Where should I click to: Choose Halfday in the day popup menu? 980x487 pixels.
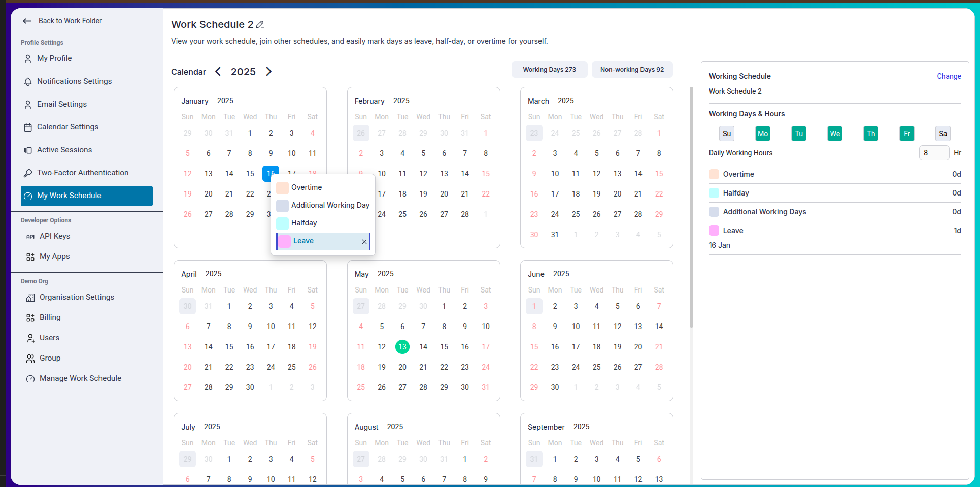[x=323, y=223]
